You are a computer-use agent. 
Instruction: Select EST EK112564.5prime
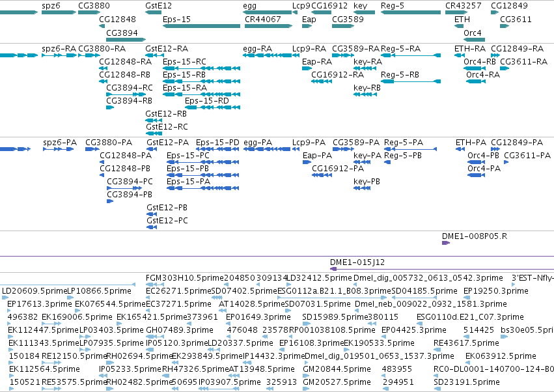[44, 369]
